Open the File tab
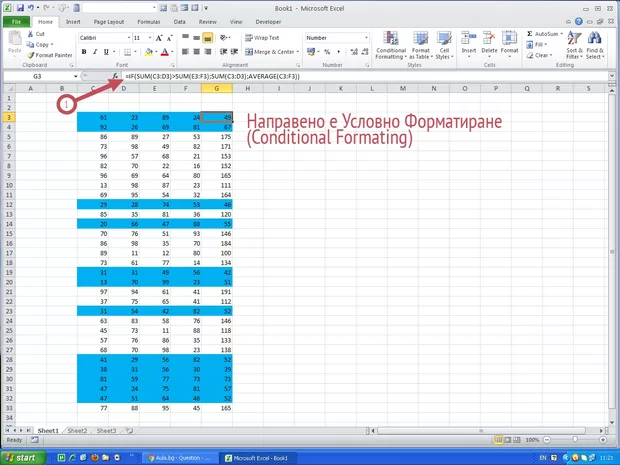Screen dimensions: 620x465 coord(16,22)
